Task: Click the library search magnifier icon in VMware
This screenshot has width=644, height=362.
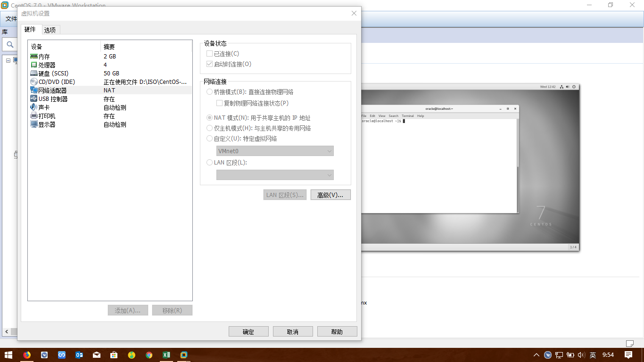Action: coord(9,45)
